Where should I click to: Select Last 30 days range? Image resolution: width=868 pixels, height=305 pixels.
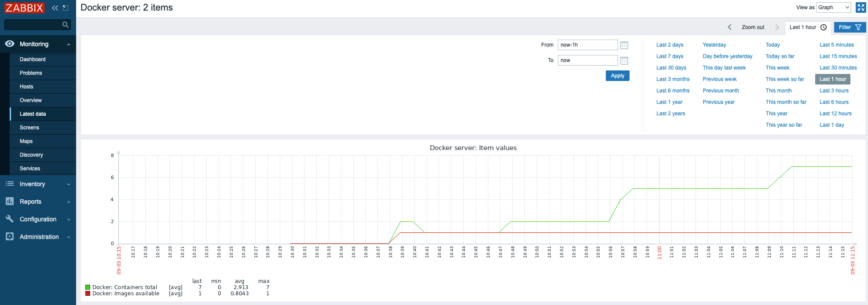click(x=671, y=68)
